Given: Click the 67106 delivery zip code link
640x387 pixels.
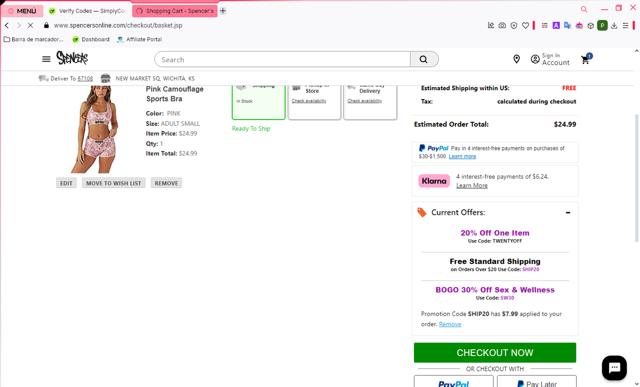Looking at the screenshot, I should 85,78.
